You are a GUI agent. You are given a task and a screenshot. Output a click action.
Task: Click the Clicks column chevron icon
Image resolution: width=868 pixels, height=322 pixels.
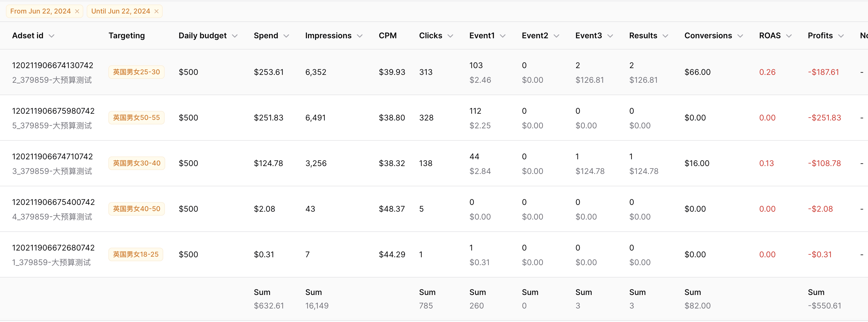(450, 36)
